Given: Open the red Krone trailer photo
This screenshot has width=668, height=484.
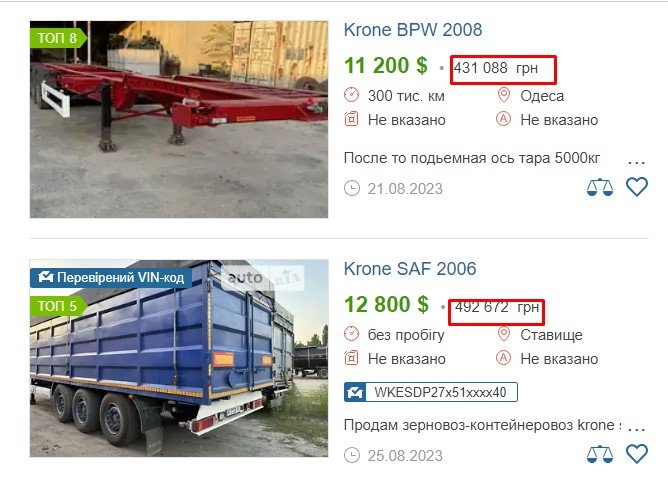Looking at the screenshot, I should coord(179,119).
